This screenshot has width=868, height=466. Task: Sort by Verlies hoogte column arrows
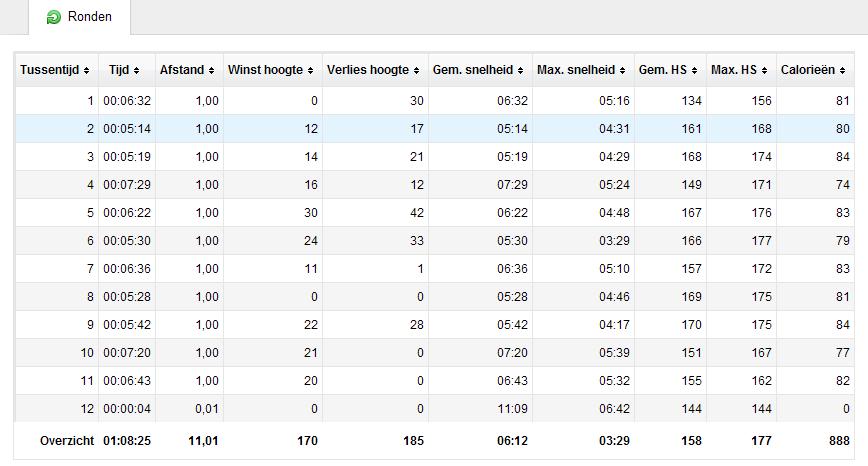coord(416,71)
